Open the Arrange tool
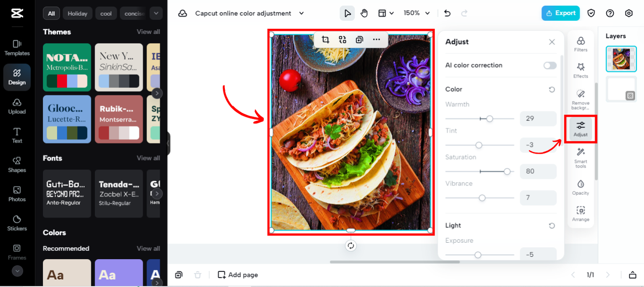The image size is (644, 287). pyautogui.click(x=581, y=214)
